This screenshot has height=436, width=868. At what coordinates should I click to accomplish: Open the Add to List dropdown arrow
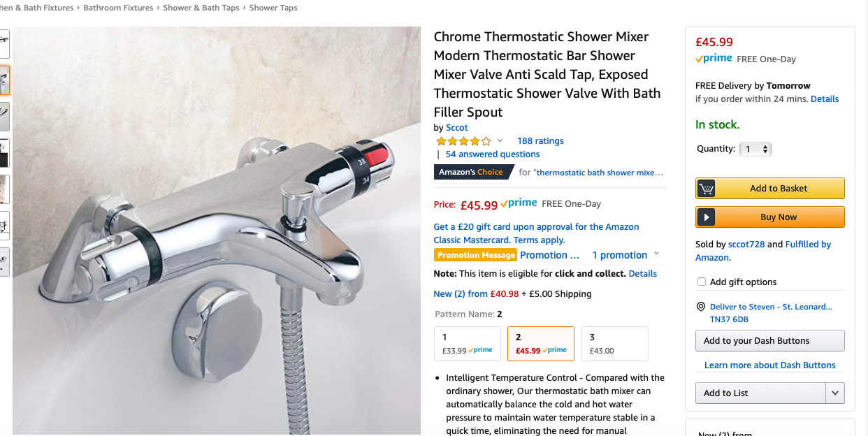835,393
